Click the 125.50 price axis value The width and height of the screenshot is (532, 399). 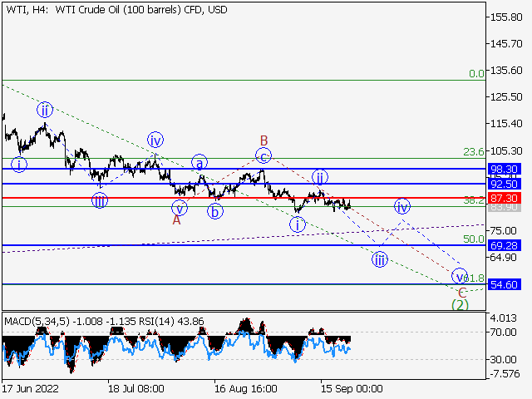coord(506,97)
